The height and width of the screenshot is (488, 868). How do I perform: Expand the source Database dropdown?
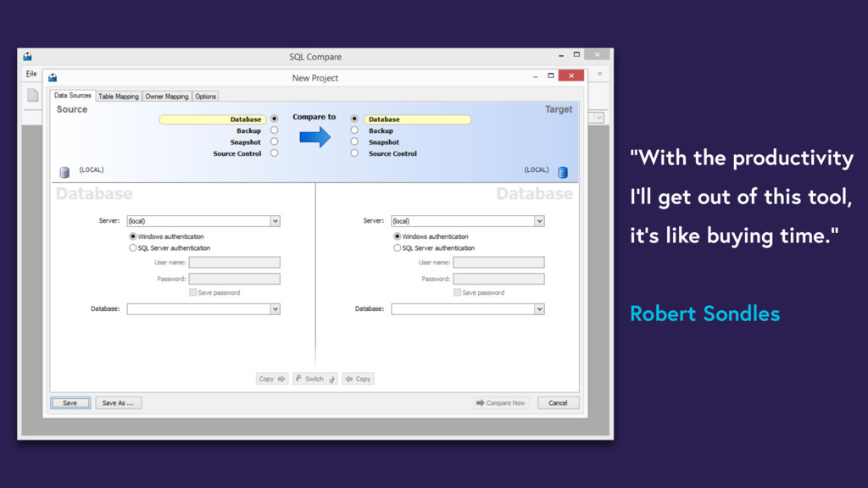[275, 308]
